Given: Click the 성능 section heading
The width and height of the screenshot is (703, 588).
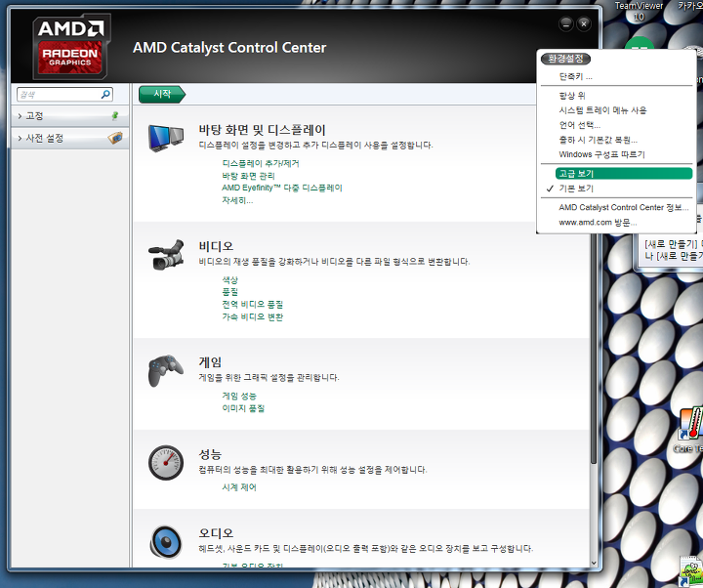Looking at the screenshot, I should tap(210, 454).
